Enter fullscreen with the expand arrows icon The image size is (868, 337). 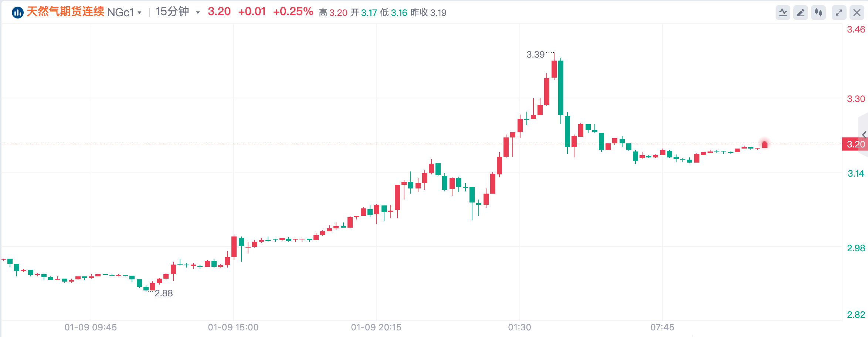(839, 12)
